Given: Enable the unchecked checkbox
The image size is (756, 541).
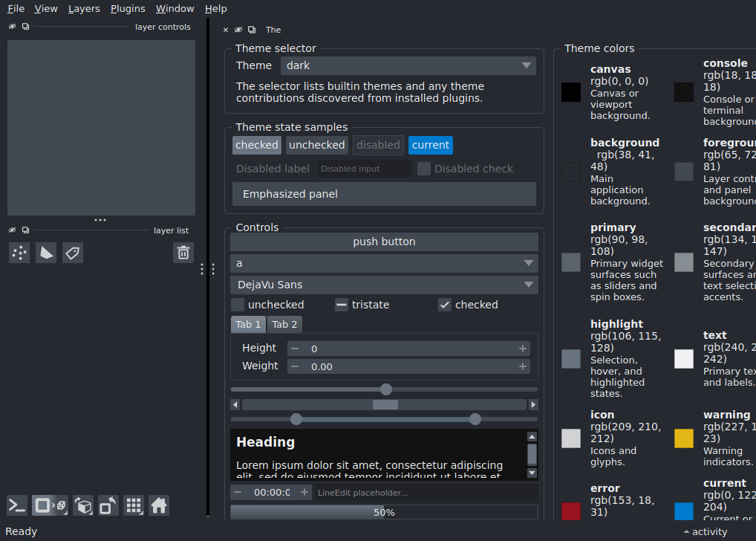Looking at the screenshot, I should click(x=238, y=305).
